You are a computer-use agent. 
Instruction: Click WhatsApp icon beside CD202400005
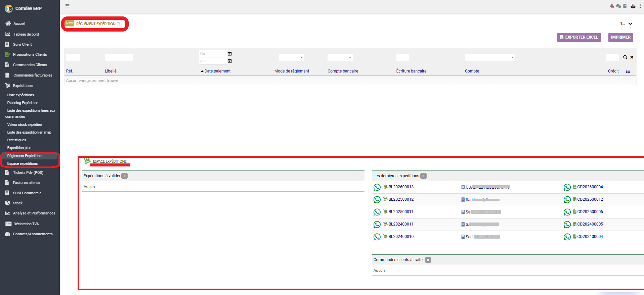567,225
